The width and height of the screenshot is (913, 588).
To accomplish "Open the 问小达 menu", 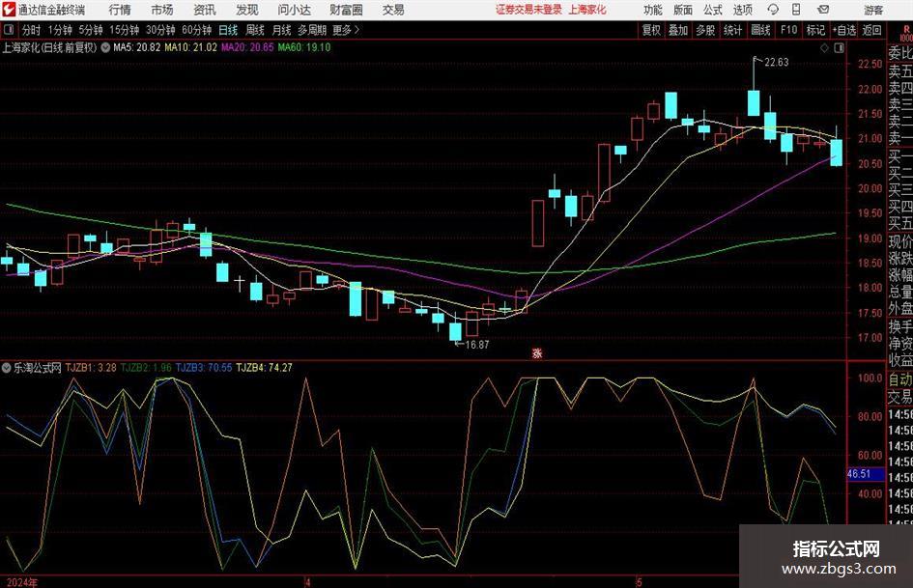I will [x=294, y=10].
